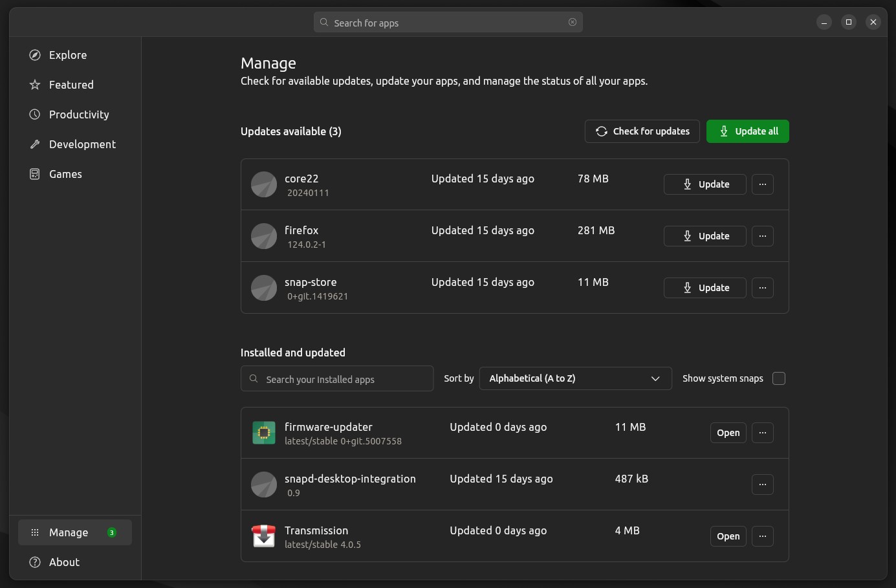This screenshot has width=896, height=588.
Task: Enable Show system snaps checkbox
Action: click(779, 378)
